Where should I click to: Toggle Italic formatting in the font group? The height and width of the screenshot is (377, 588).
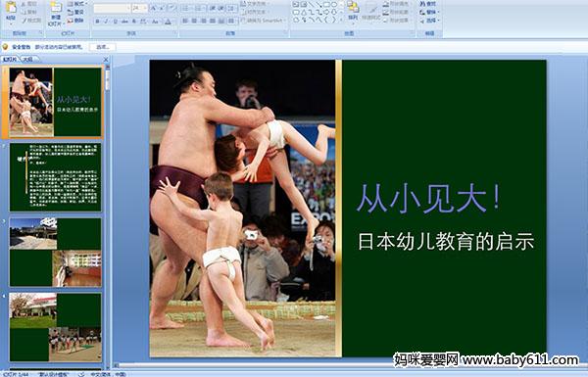[x=106, y=22]
